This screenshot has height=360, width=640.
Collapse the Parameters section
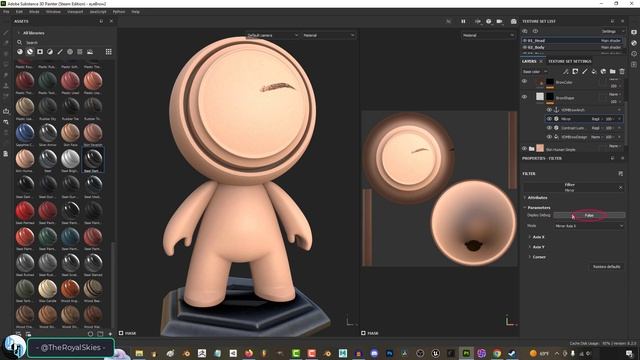(x=538, y=207)
